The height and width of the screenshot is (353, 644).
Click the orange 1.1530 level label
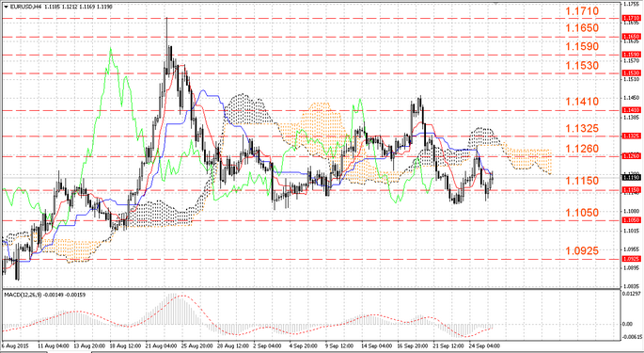tap(582, 65)
